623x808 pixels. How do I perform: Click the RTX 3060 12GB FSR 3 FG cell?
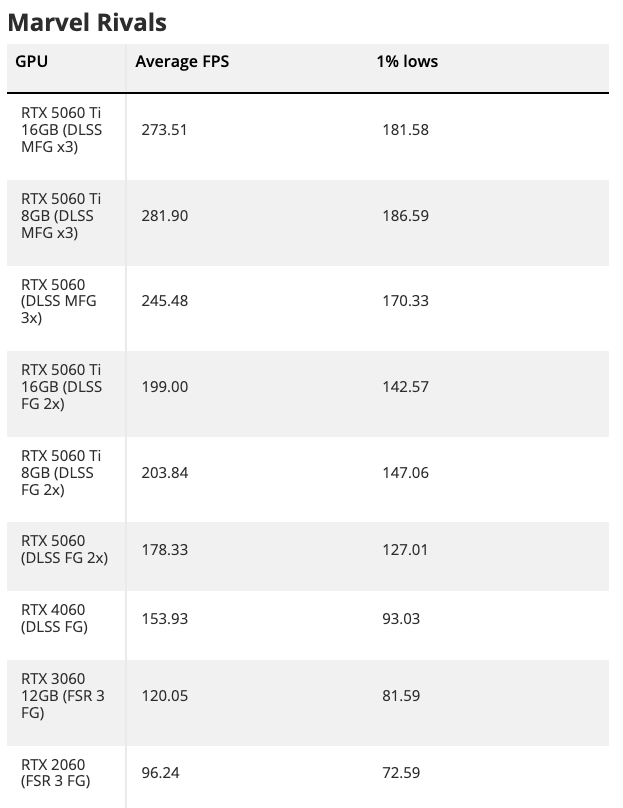tap(62, 695)
